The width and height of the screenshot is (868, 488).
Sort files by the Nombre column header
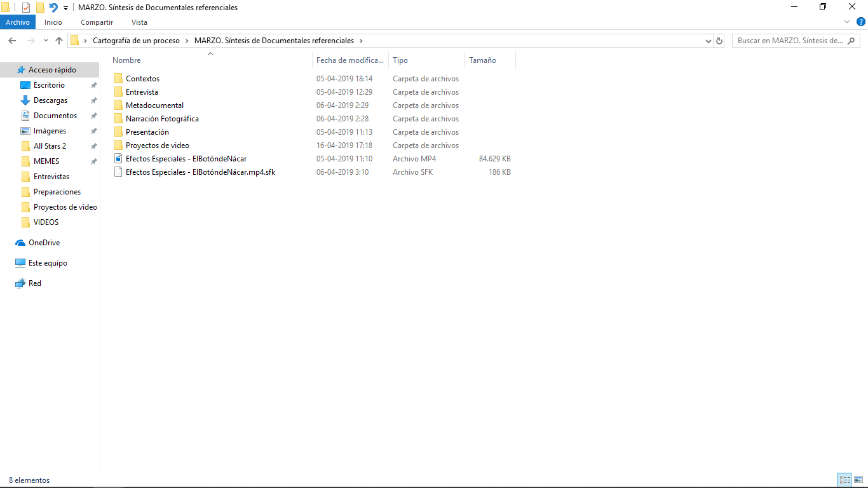tap(127, 60)
